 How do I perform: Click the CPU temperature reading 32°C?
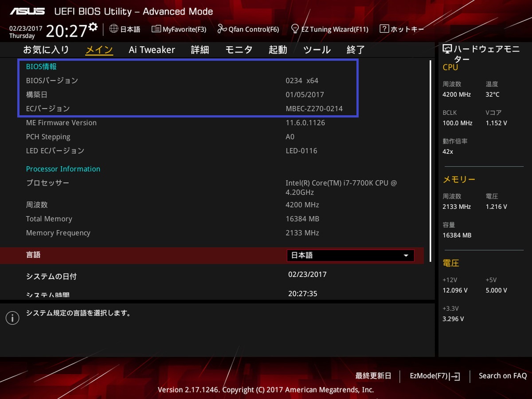[493, 94]
